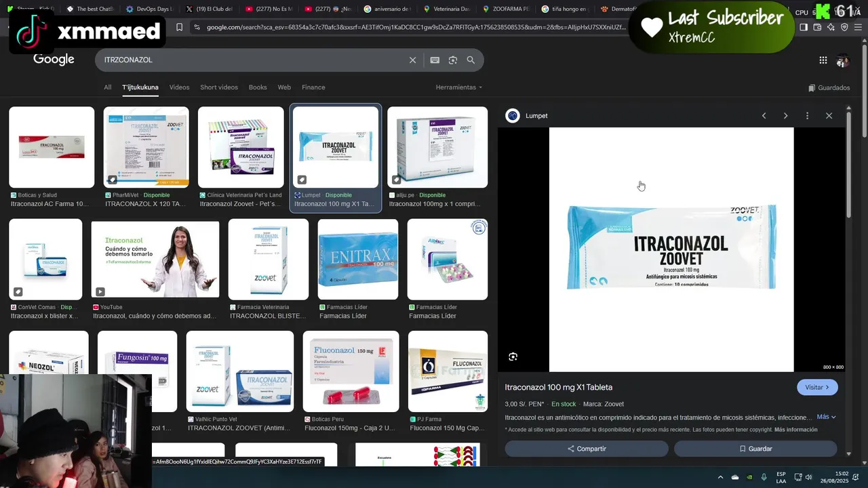Open the ValNic Punto Vet ITRACONAZOL ZOOVET thumbnail

[240, 371]
